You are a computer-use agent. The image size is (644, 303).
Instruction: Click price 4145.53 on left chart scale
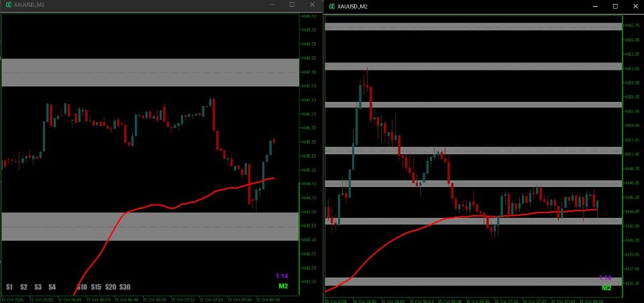[x=309, y=156]
